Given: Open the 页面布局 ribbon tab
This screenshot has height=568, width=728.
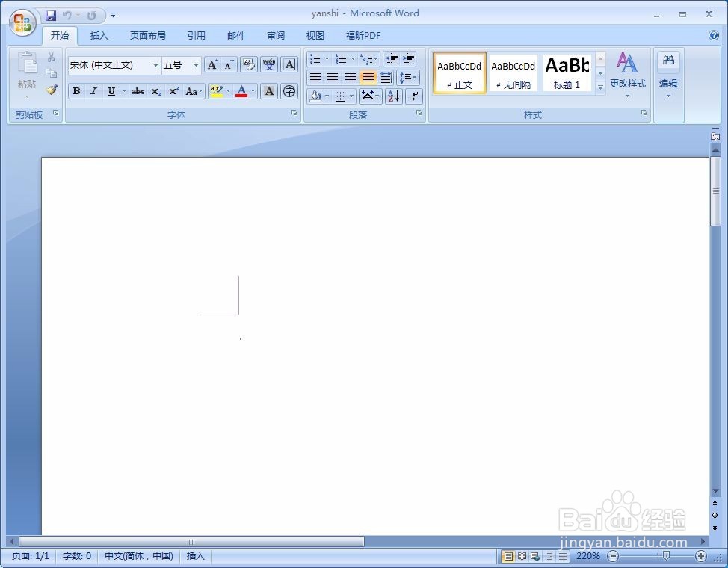Looking at the screenshot, I should coord(148,36).
